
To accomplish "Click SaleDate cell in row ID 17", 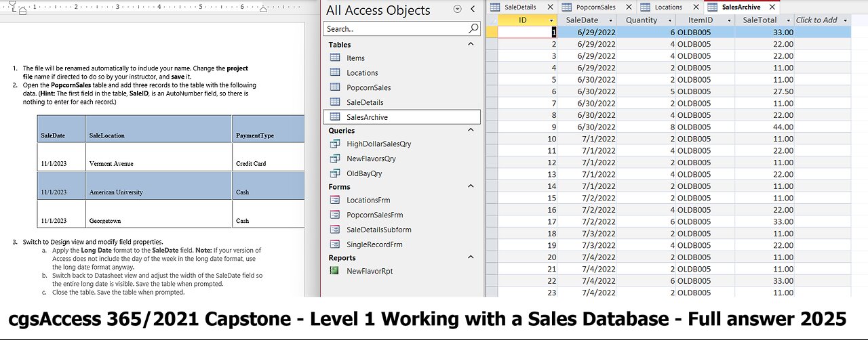I will 587,221.
